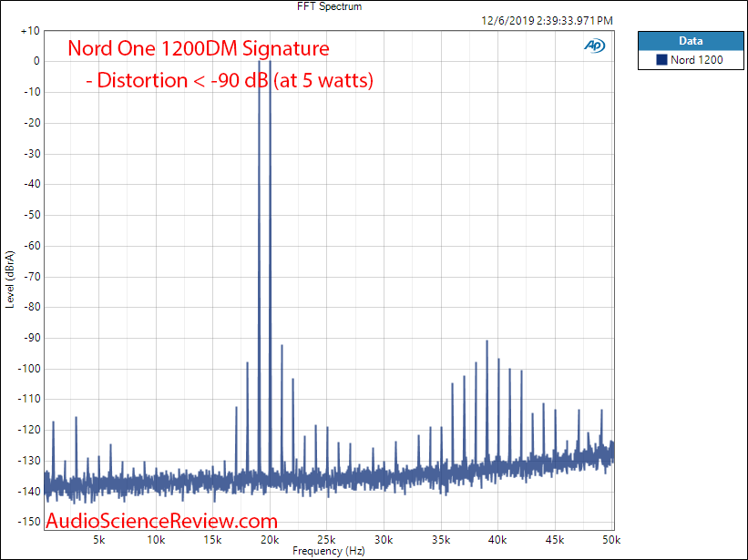The width and height of the screenshot is (748, 560).
Task: Click the -120 level axis label
Action: (29, 430)
